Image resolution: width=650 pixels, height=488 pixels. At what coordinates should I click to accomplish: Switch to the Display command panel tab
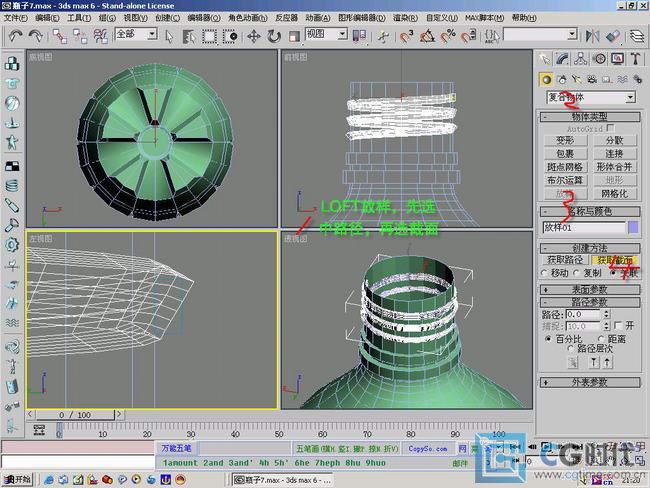(618, 59)
